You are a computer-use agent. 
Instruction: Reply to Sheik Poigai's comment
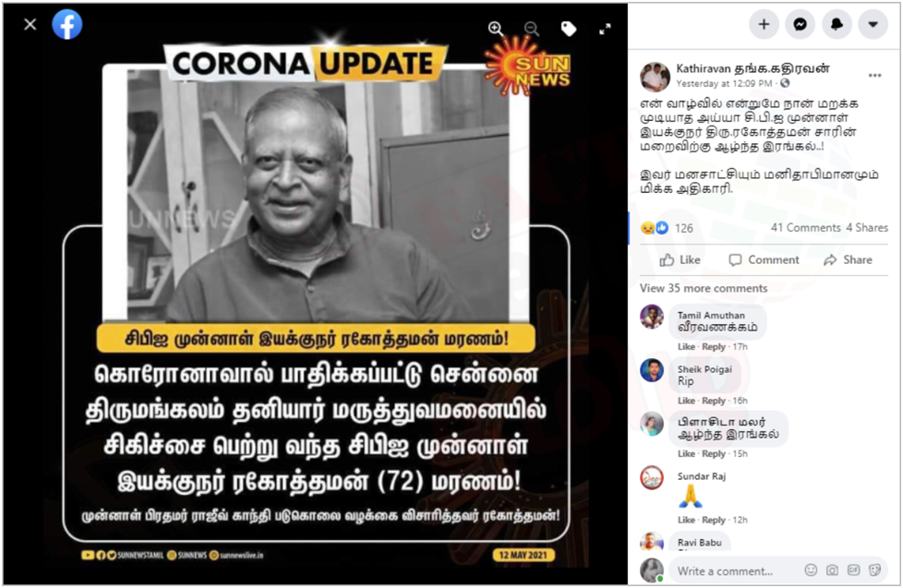[714, 401]
